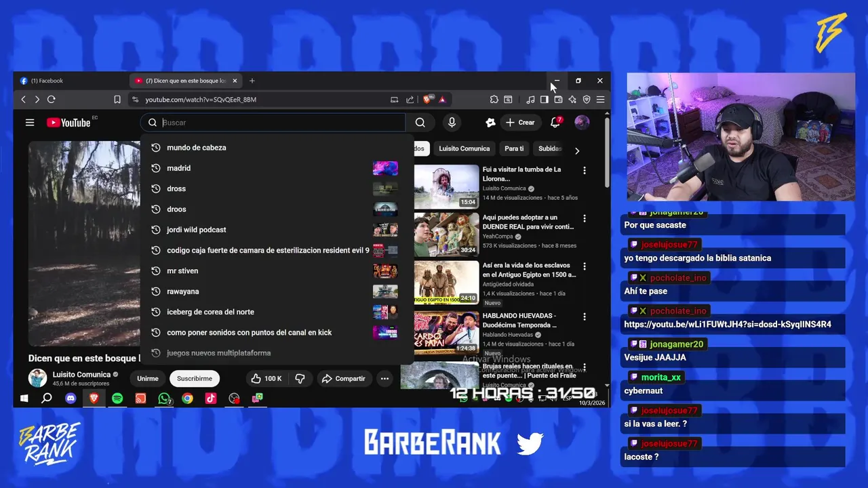Open the browser main menu
The height and width of the screenshot is (488, 868).
tap(600, 100)
